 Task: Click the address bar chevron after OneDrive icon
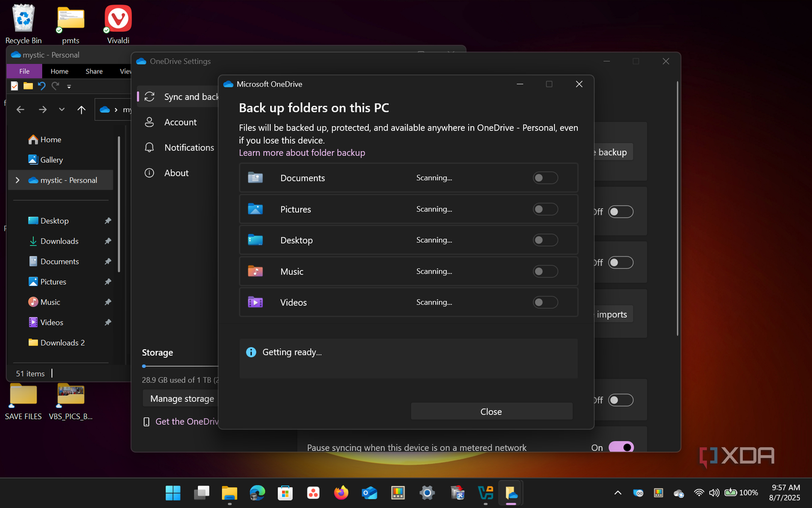pos(115,110)
